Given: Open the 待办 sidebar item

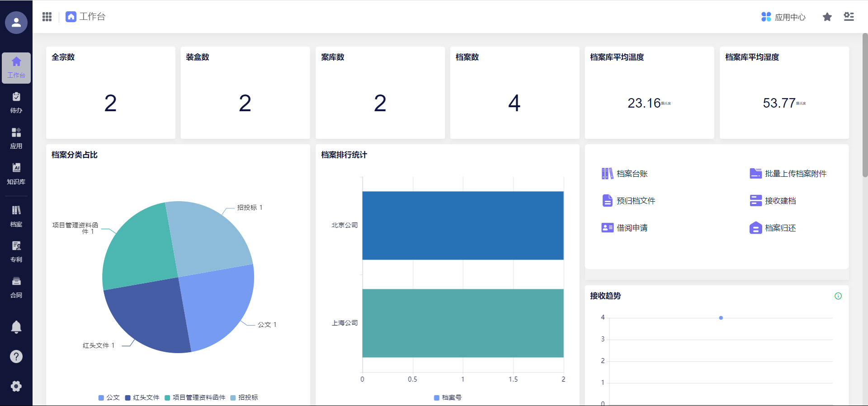Looking at the screenshot, I should tap(16, 103).
